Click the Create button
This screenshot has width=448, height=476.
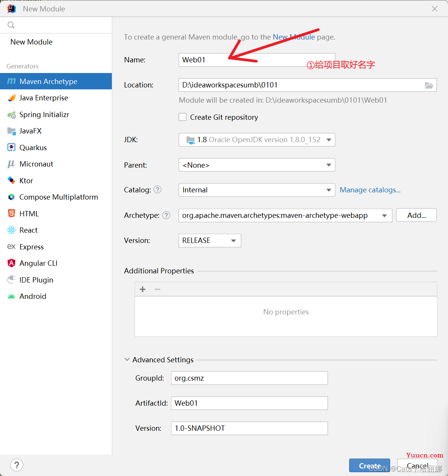(x=370, y=465)
